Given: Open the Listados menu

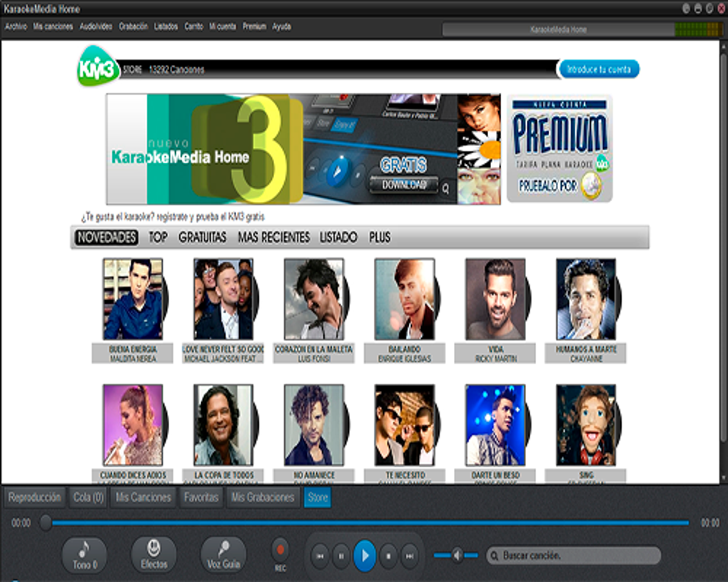Looking at the screenshot, I should pos(166,26).
